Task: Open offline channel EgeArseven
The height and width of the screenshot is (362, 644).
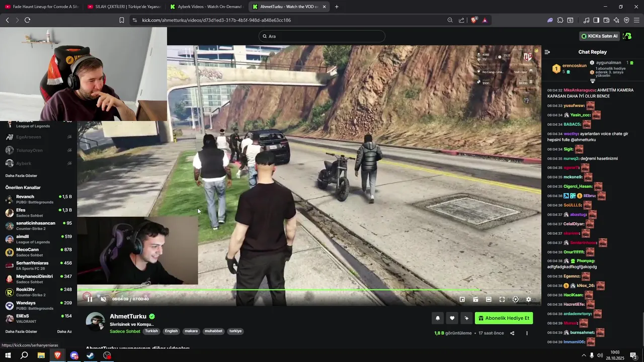Action: point(38,137)
